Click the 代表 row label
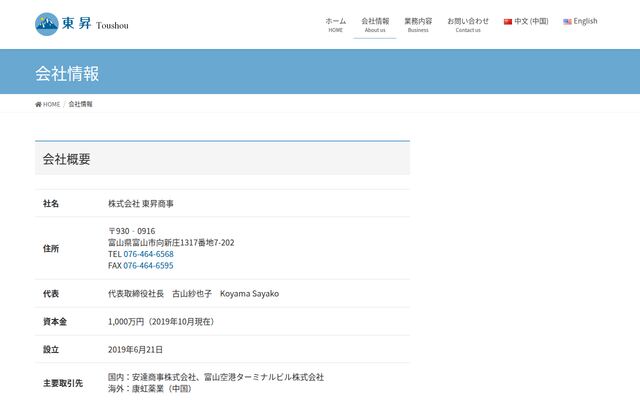 tap(51, 293)
